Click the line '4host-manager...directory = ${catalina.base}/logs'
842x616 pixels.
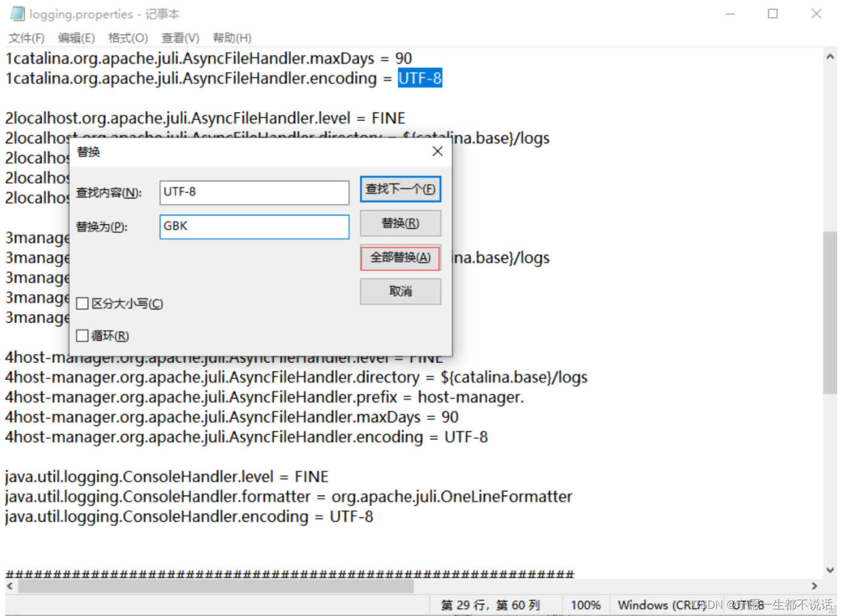point(296,377)
